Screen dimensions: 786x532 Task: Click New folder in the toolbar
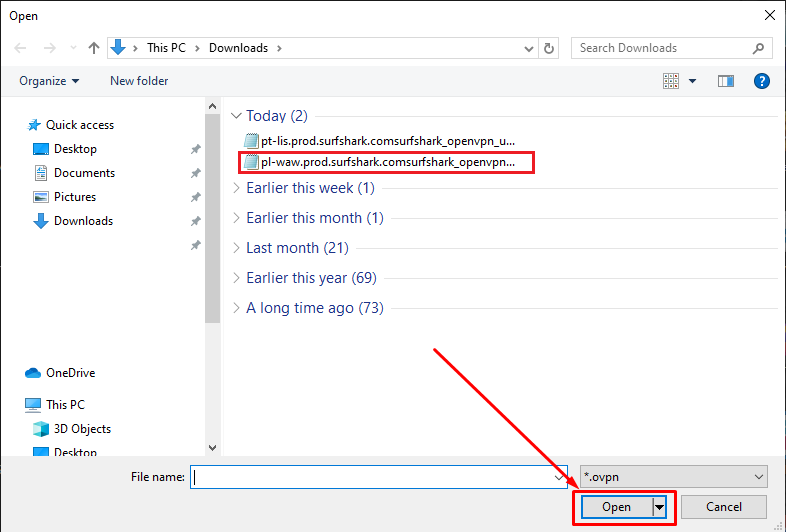coord(139,81)
